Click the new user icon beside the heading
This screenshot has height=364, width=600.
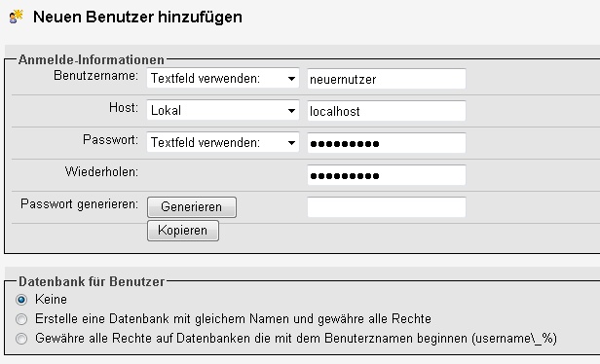[16, 17]
